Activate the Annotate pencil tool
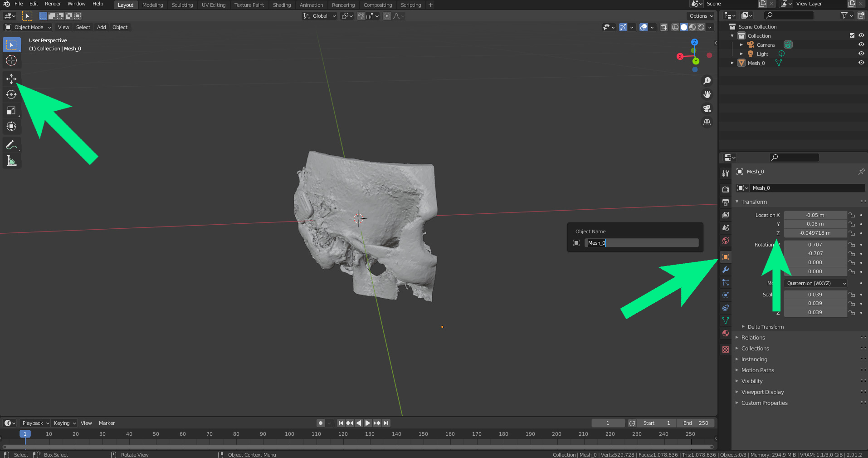This screenshot has width=868, height=458. 11,145
